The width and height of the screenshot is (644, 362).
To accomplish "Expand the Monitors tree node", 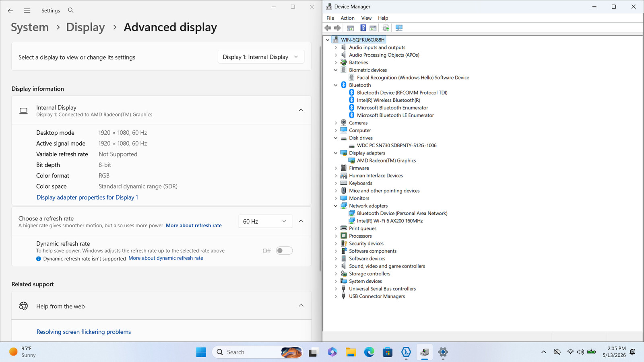I will (336, 198).
